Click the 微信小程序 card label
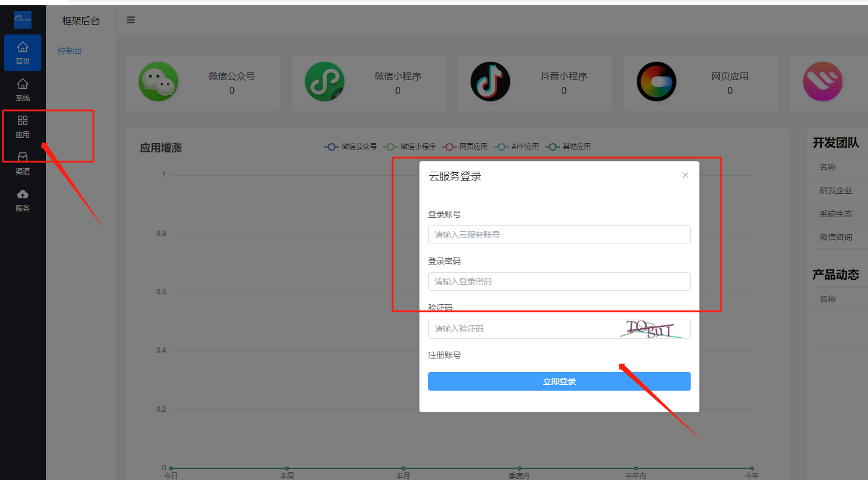The height and width of the screenshot is (480, 868). pyautogui.click(x=398, y=76)
